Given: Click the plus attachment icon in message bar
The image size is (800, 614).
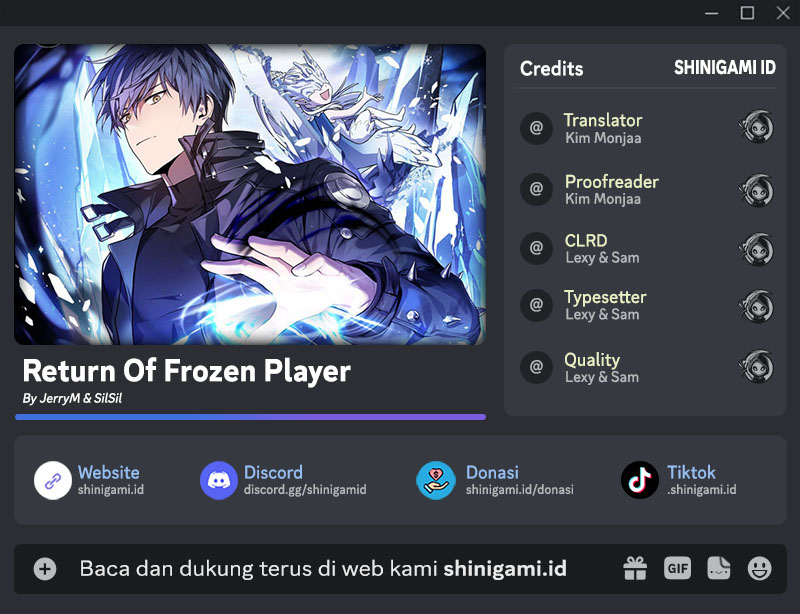Looking at the screenshot, I should tap(45, 569).
